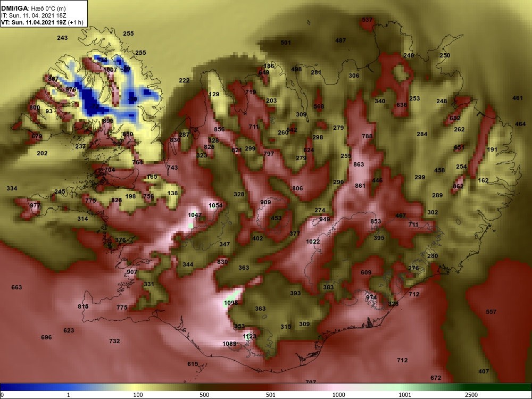Click the map value '862'
This screenshot has height=399, width=532.
pyautogui.click(x=458, y=186)
